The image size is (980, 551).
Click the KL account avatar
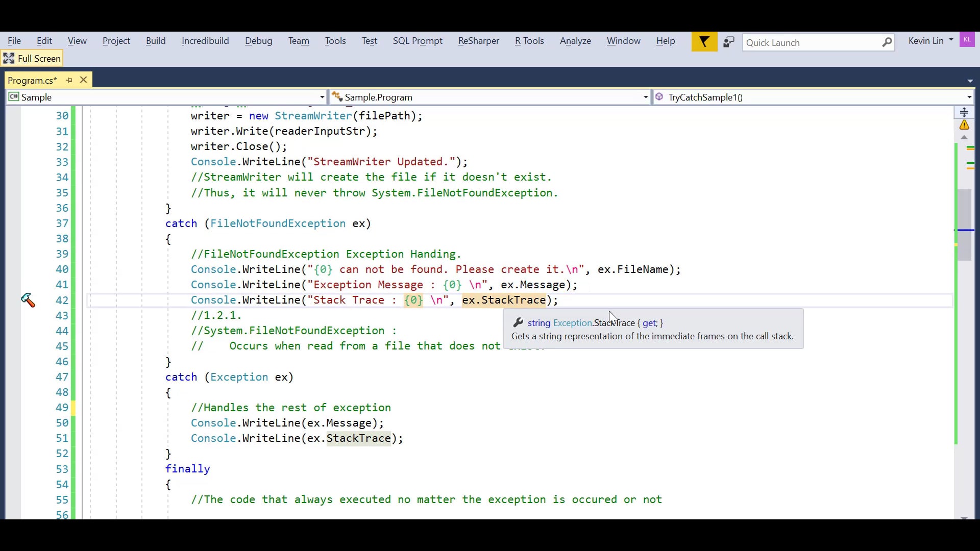click(967, 40)
